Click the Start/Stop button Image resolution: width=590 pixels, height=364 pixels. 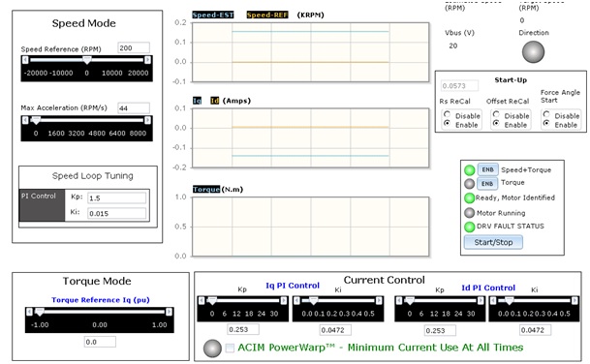click(x=493, y=242)
